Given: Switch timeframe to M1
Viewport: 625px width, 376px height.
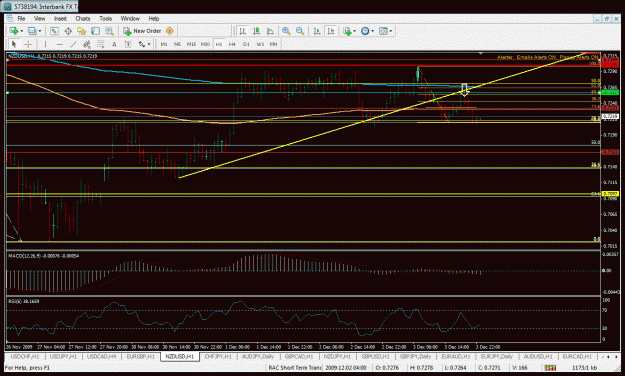Looking at the screenshot, I should click(164, 44).
